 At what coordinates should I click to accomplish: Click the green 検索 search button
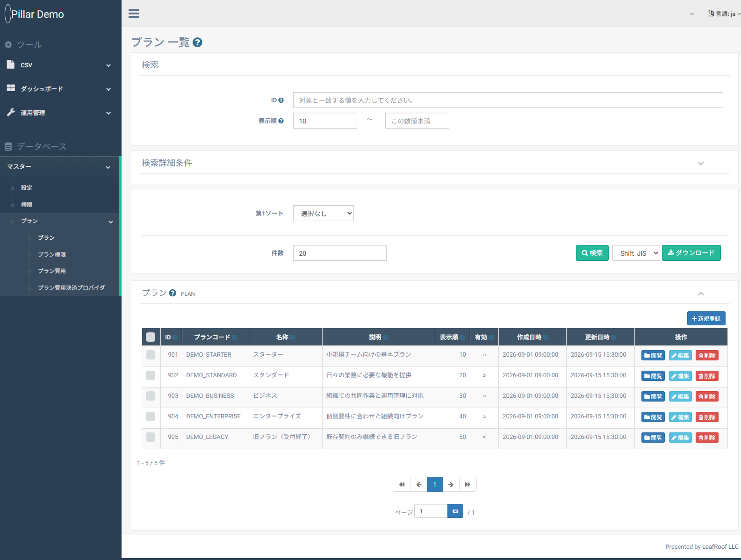(x=592, y=253)
